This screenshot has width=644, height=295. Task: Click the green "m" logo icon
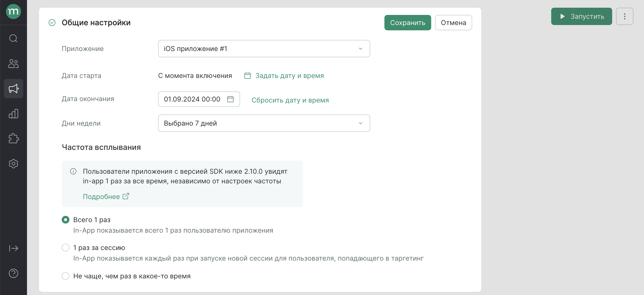13,12
